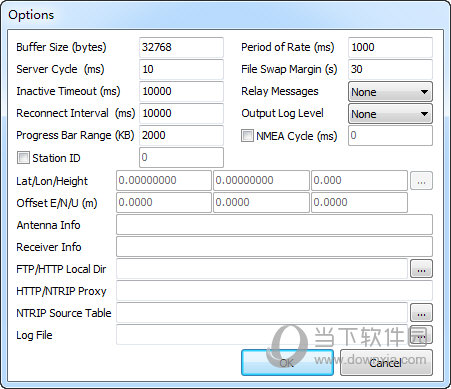Focus the Log File path field
Image resolution: width=451 pixels, height=389 pixels.
[262, 334]
